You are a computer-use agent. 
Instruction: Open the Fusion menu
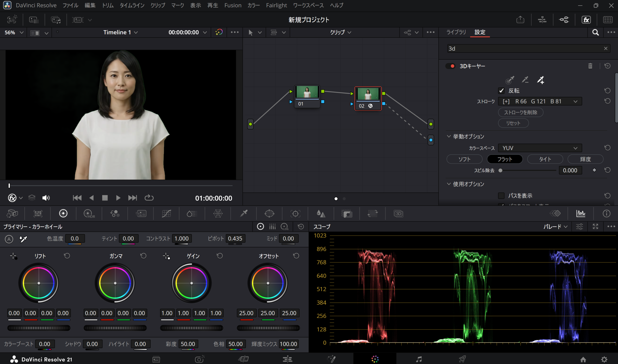pos(233,5)
